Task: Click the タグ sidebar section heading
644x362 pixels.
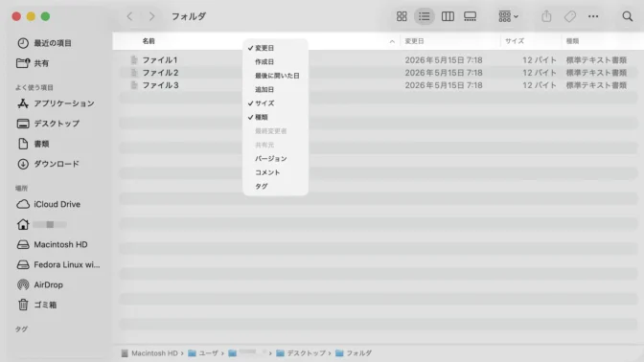Action: tap(21, 329)
